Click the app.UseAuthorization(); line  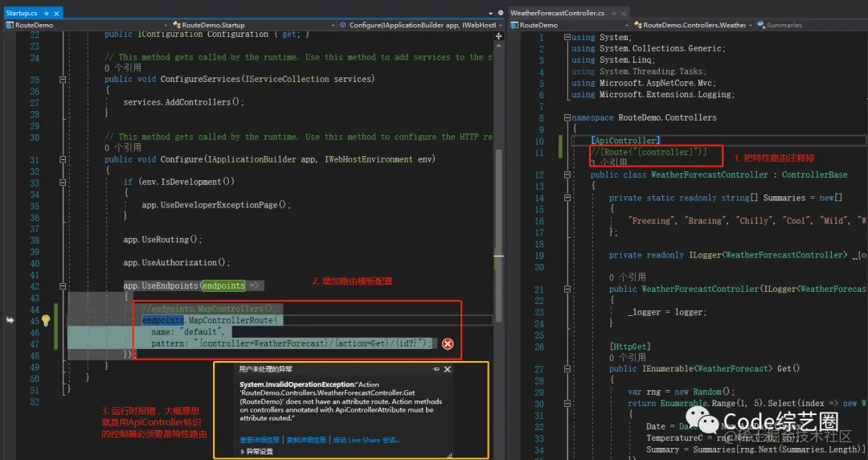(x=177, y=263)
